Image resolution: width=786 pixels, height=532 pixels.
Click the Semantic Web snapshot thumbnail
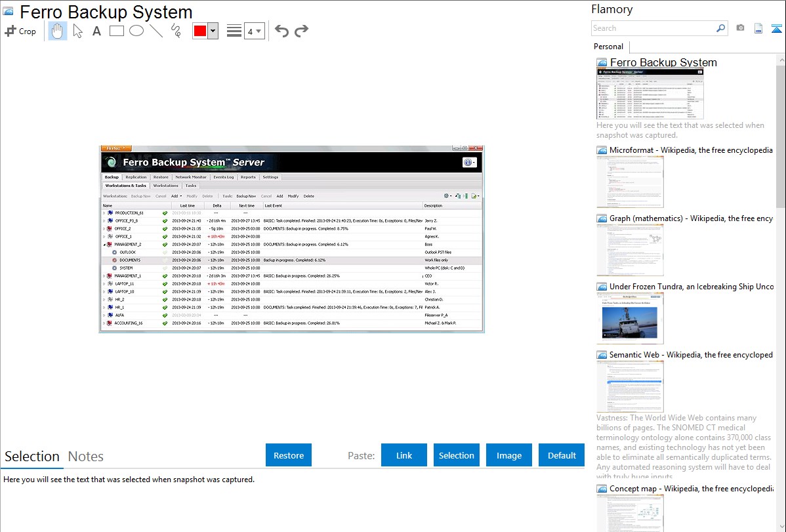click(x=630, y=386)
